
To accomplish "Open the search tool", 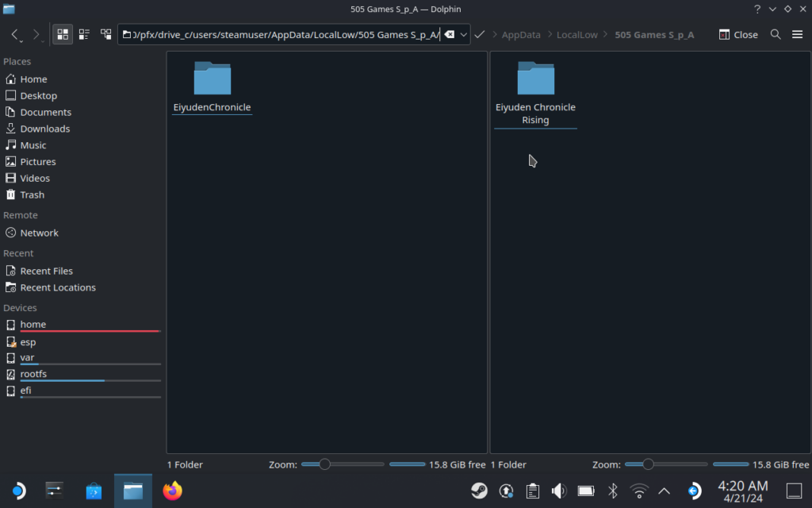I will (776, 35).
